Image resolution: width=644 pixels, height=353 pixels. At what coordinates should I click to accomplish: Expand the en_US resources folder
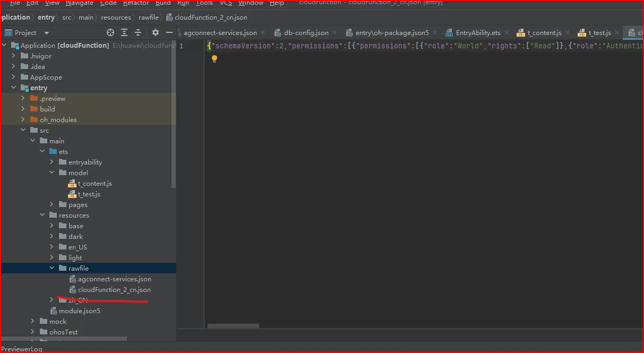(x=51, y=247)
